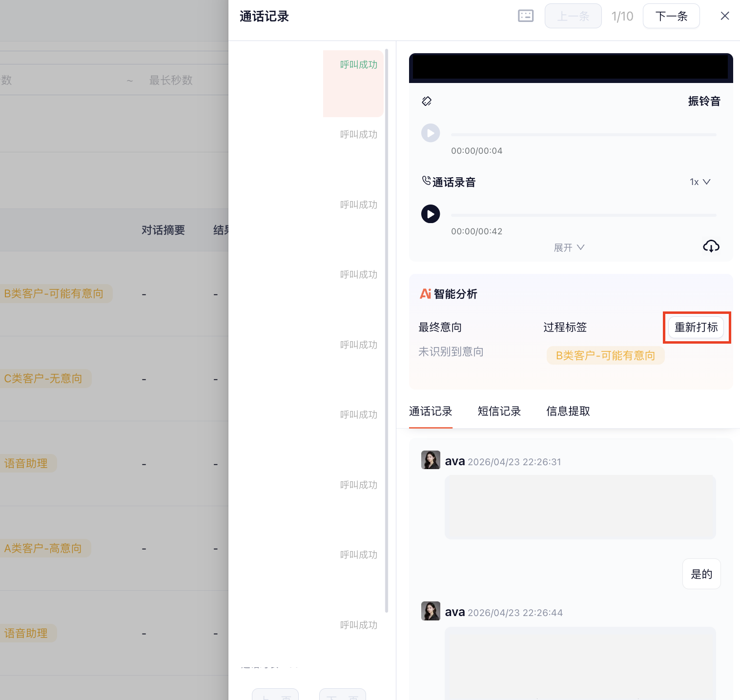Open the 1x playback speed dropdown
Screen dimensions: 740x700
(x=699, y=182)
